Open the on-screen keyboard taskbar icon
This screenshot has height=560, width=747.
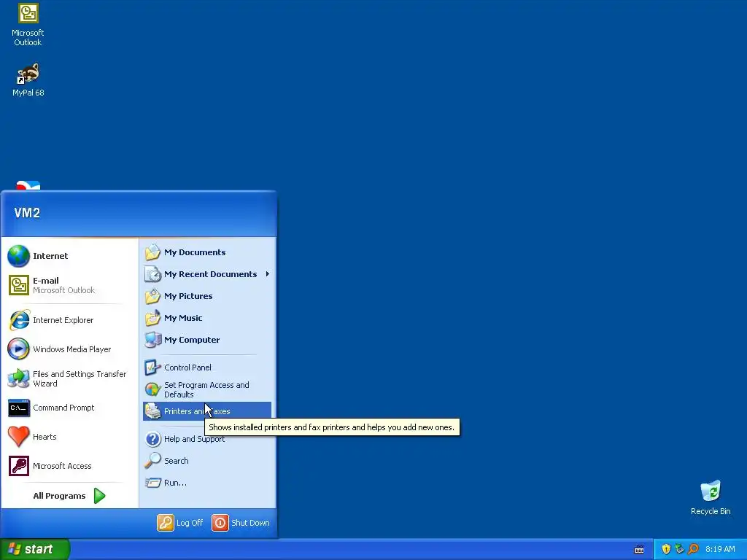click(639, 550)
